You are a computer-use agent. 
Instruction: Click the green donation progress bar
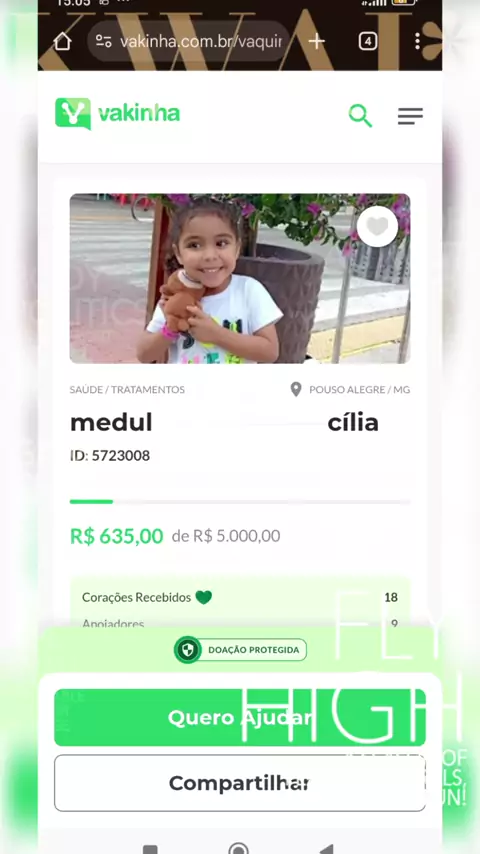(240, 502)
